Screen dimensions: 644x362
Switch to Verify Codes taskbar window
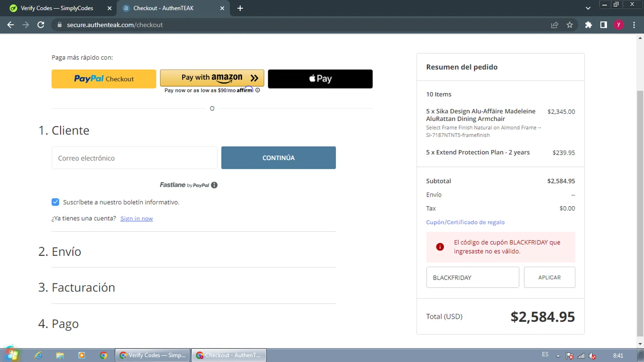[153, 356]
